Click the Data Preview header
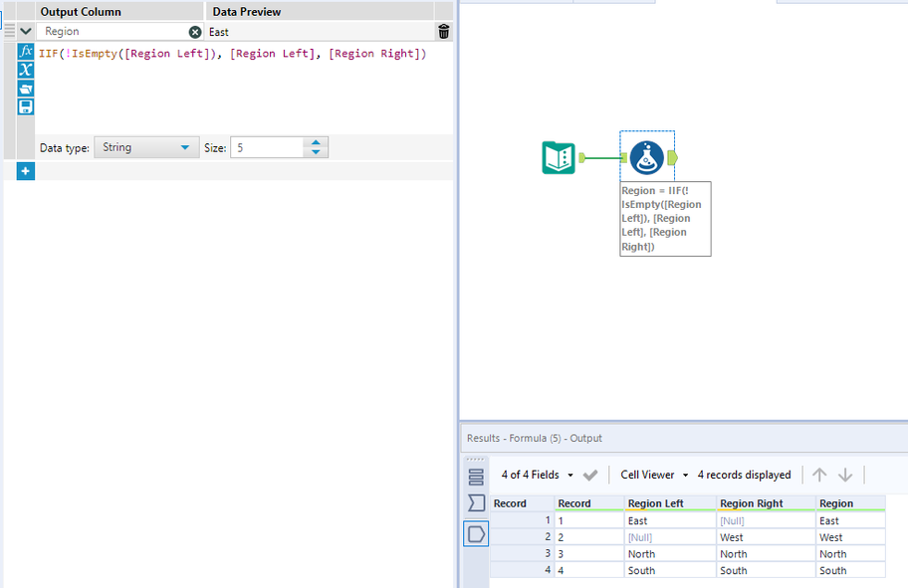The width and height of the screenshot is (908, 588). [320, 12]
